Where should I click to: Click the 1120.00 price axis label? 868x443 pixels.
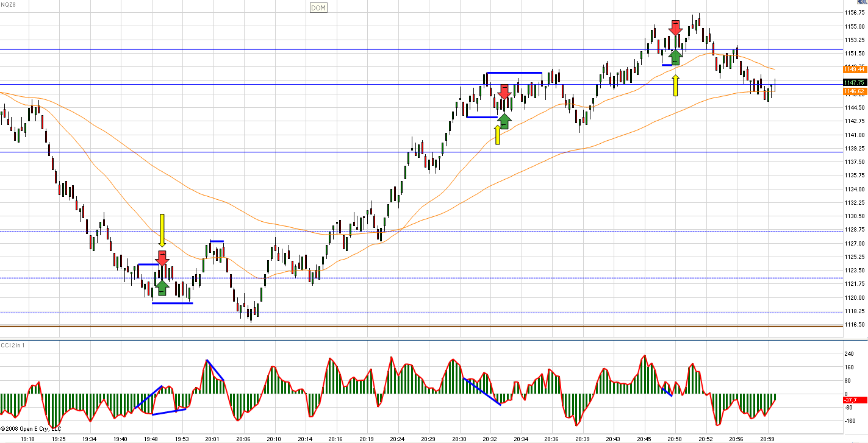click(x=855, y=297)
